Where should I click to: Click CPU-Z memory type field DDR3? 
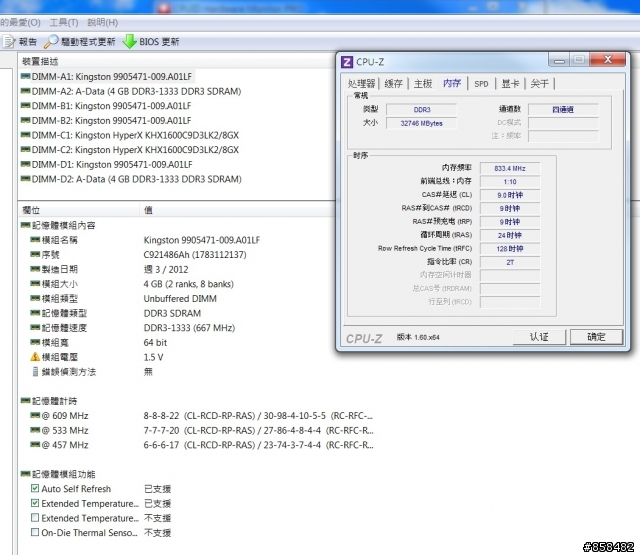[x=422, y=110]
